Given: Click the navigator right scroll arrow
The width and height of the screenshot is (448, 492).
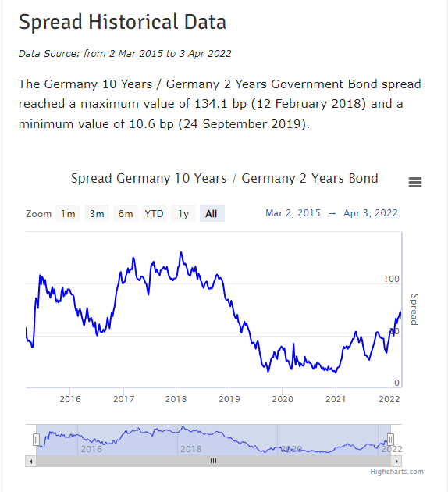Looking at the screenshot, I should coord(396,462).
